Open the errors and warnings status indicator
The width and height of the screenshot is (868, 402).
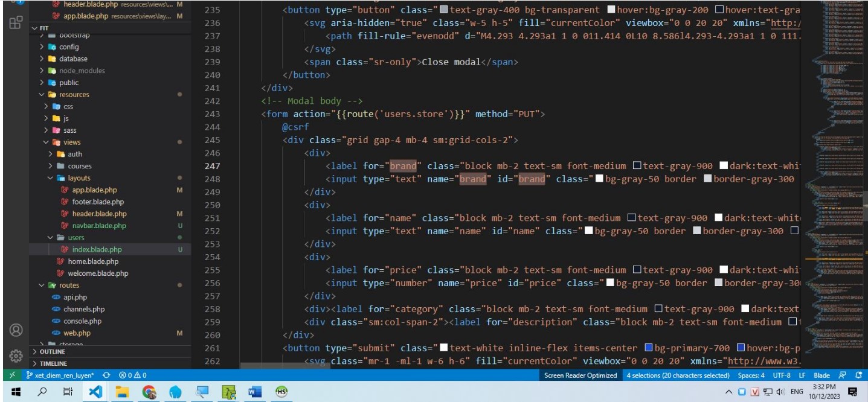[x=133, y=375]
